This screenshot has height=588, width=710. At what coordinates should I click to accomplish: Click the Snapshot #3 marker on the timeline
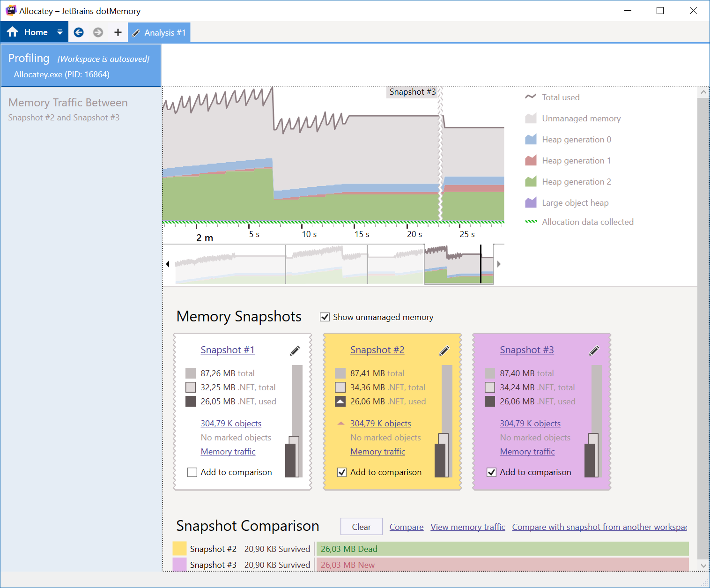(413, 92)
